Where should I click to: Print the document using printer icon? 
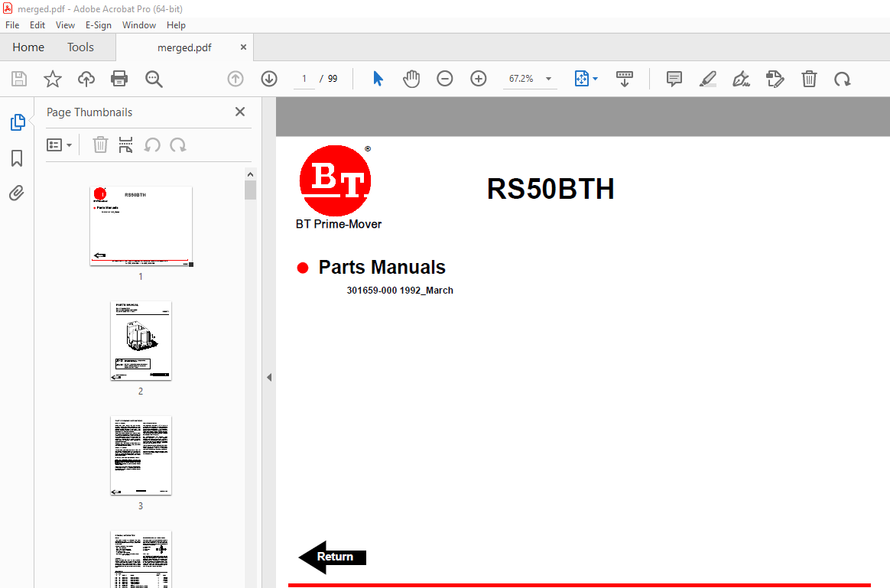tap(119, 79)
